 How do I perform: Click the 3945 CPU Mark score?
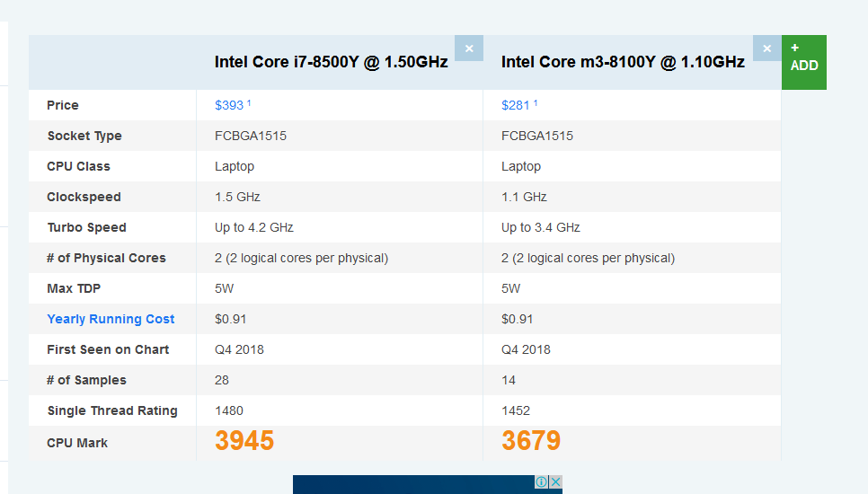coord(244,441)
